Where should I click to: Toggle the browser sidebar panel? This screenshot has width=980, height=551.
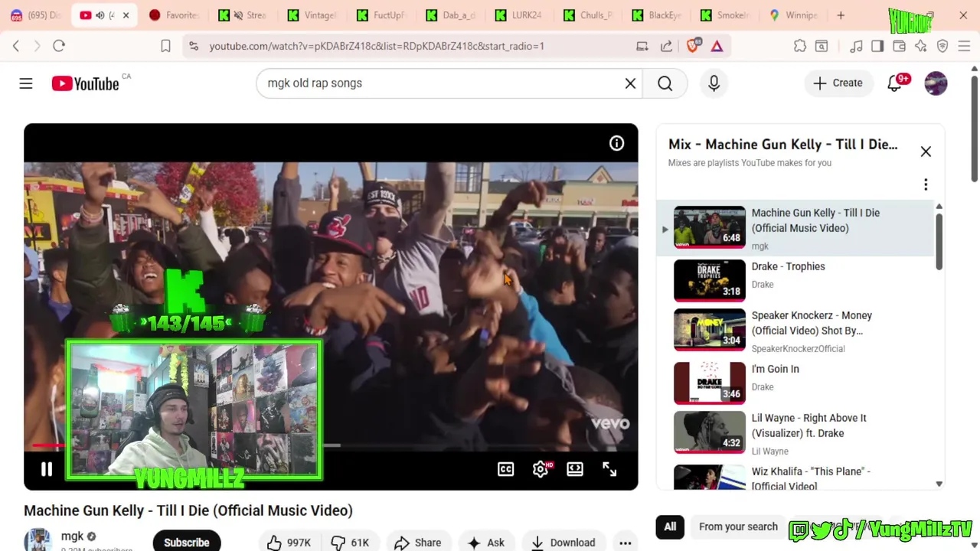[x=877, y=46]
